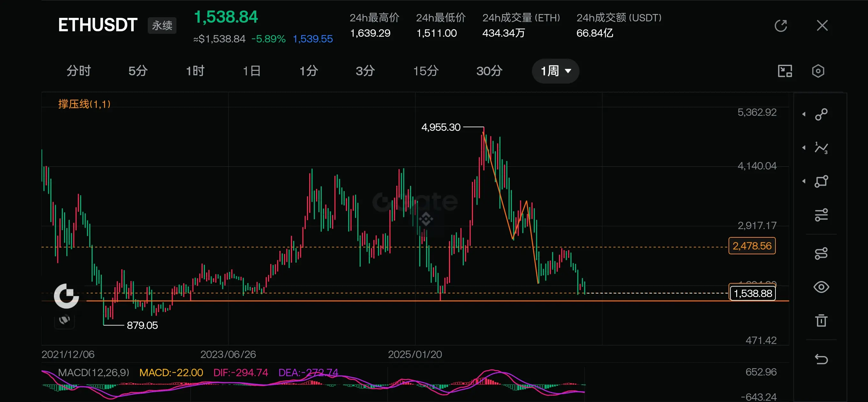Tap the MACD:-22.00 value
Screen dimensions: 868x402
(x=171, y=372)
